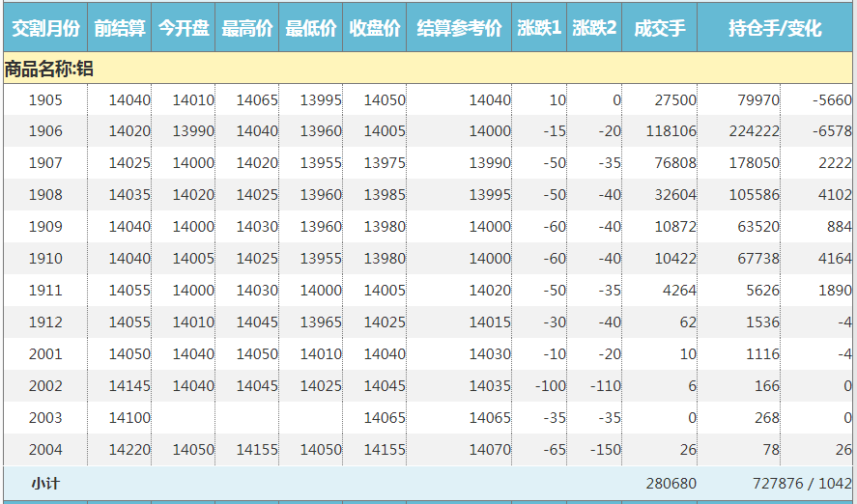Select the 最低价 column header

(x=311, y=29)
